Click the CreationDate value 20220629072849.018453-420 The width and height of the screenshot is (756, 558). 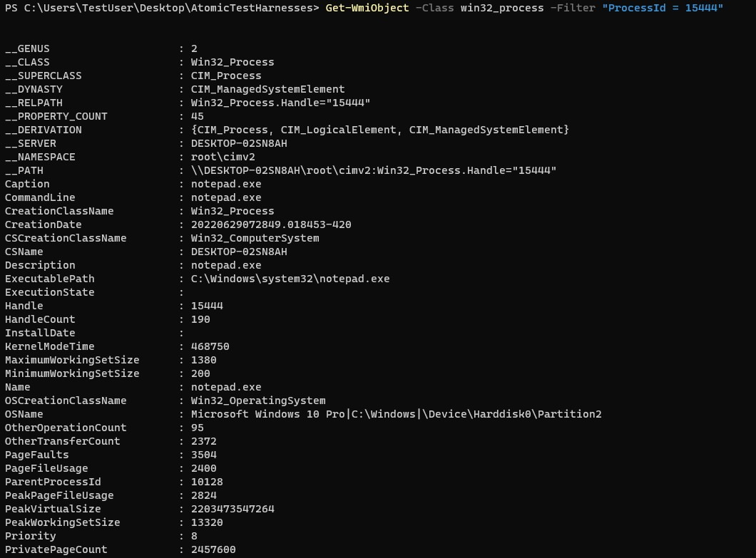tap(271, 224)
